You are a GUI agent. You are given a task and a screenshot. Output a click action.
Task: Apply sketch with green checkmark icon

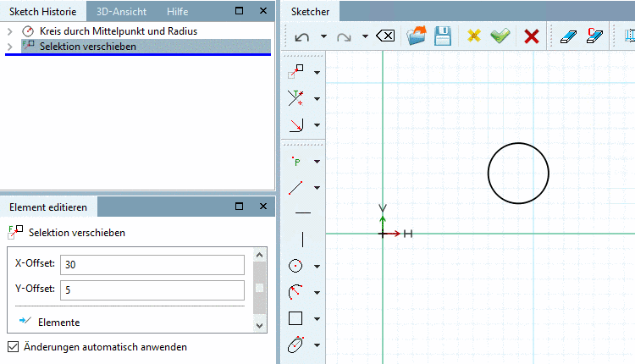point(500,36)
